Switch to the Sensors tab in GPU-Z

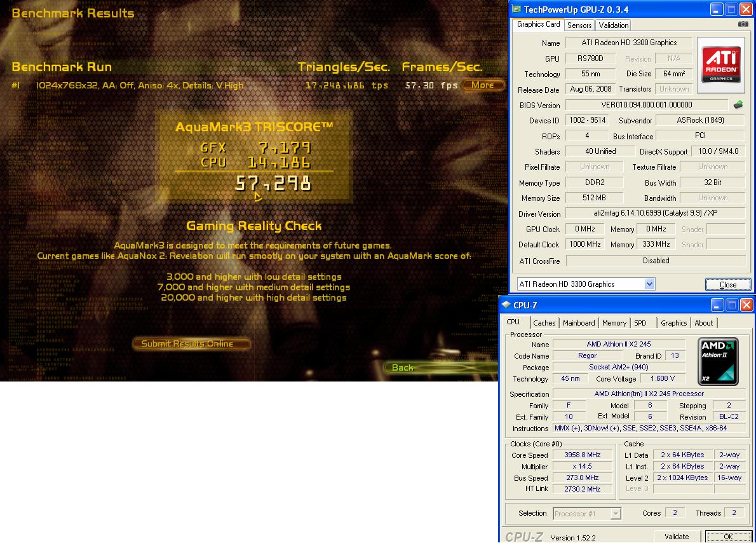[579, 25]
